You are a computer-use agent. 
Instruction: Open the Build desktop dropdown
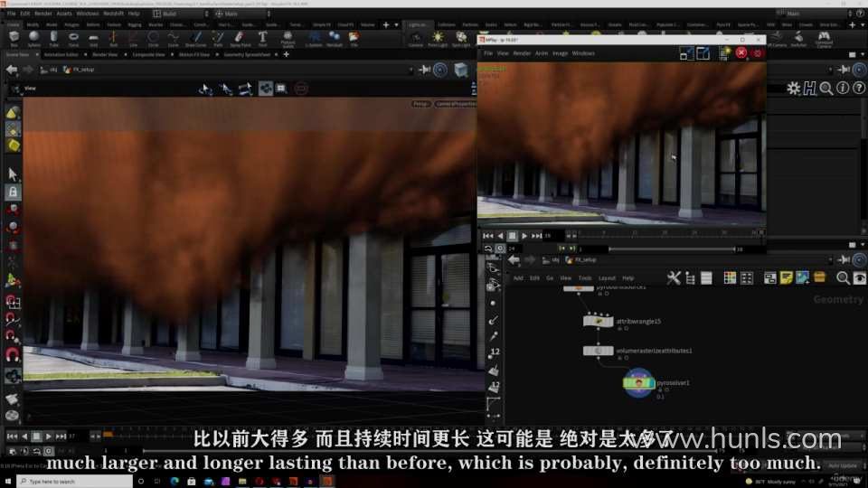(181, 14)
